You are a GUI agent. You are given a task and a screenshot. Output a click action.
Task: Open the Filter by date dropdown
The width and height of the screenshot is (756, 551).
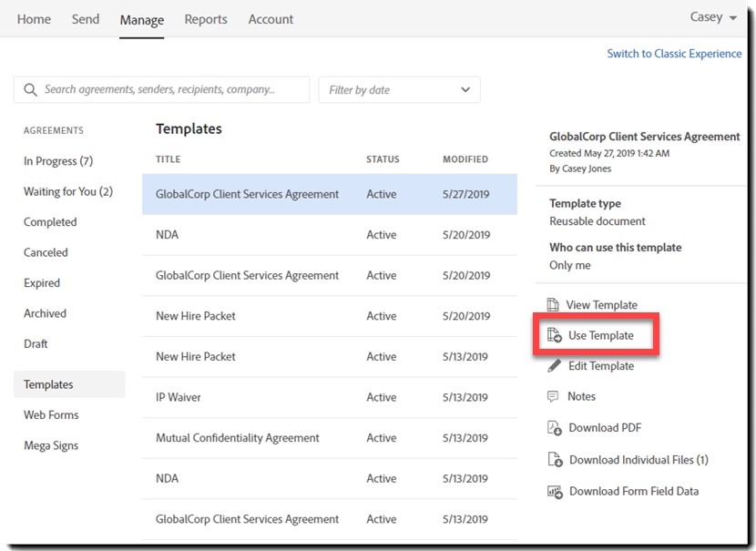(x=399, y=90)
